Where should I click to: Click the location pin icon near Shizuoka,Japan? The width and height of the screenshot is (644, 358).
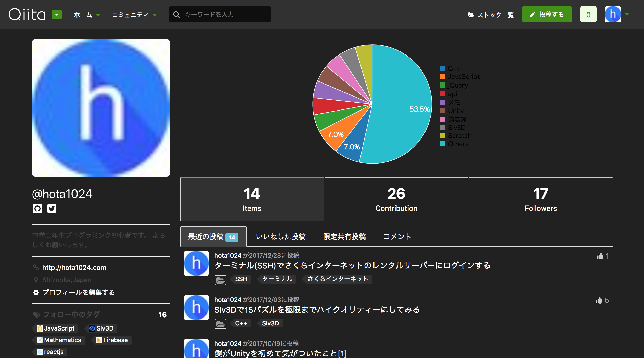click(36, 279)
